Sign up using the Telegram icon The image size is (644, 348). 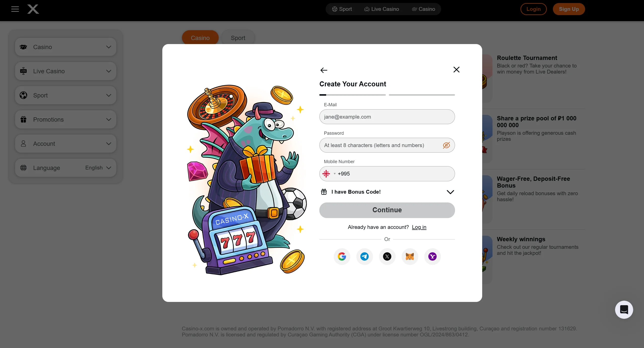pyautogui.click(x=364, y=257)
